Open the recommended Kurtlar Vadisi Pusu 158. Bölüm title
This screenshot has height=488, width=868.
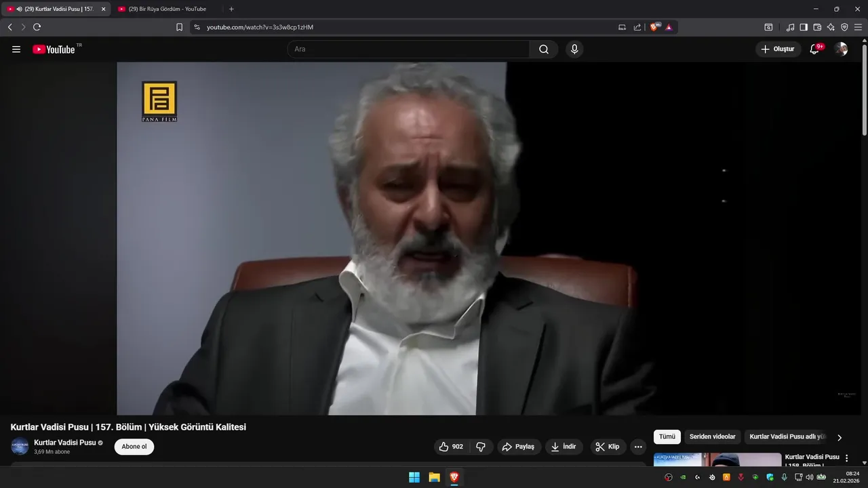(812, 460)
